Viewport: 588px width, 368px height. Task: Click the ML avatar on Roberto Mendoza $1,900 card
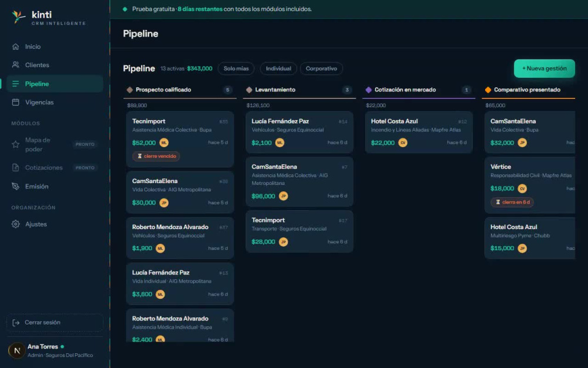coord(160,248)
